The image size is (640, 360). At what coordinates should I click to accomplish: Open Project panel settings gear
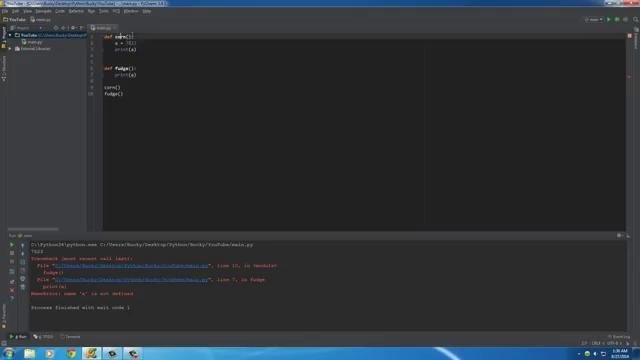pyautogui.click(x=73, y=28)
